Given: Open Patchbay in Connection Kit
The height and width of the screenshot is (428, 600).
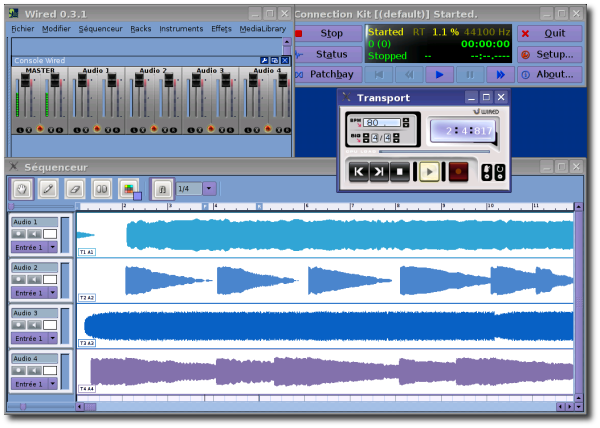Looking at the screenshot, I should 328,74.
